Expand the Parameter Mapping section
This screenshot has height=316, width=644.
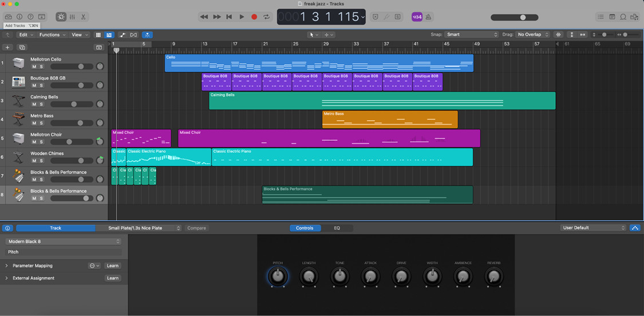click(x=7, y=266)
